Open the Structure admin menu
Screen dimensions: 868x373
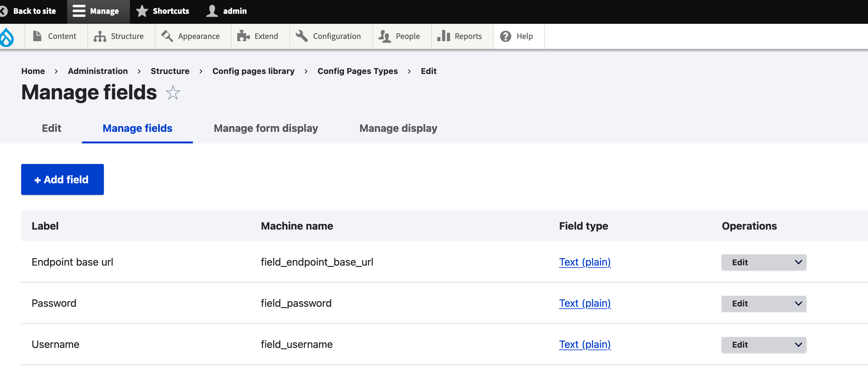click(x=122, y=36)
